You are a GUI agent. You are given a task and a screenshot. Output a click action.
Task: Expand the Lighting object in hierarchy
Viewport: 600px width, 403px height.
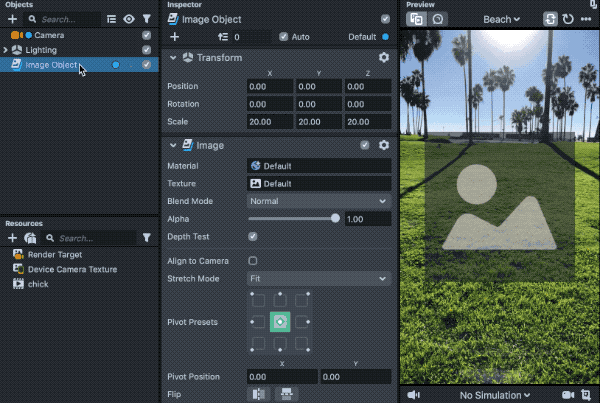(6, 50)
